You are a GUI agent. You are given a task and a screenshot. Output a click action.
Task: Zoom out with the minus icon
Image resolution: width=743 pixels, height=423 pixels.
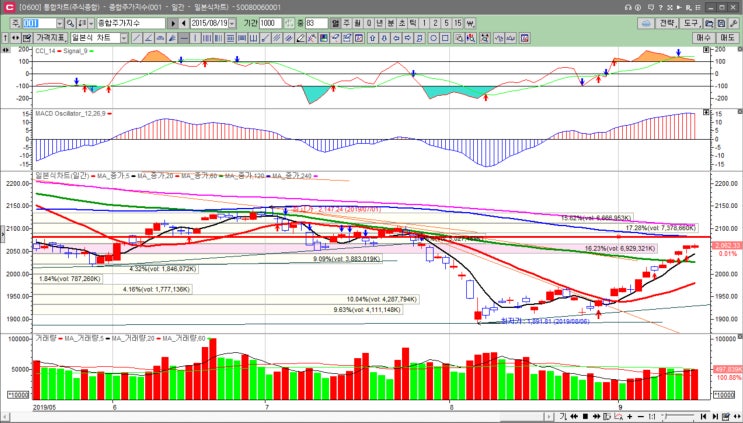pos(641,416)
